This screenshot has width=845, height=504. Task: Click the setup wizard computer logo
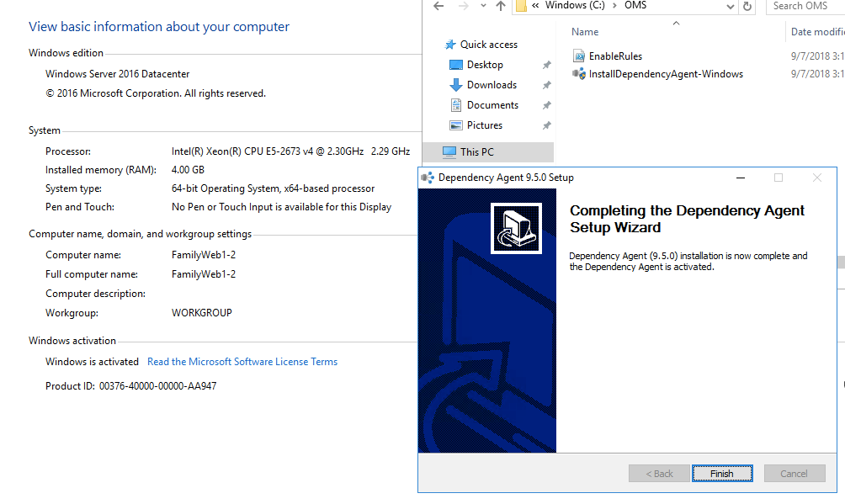click(x=516, y=228)
